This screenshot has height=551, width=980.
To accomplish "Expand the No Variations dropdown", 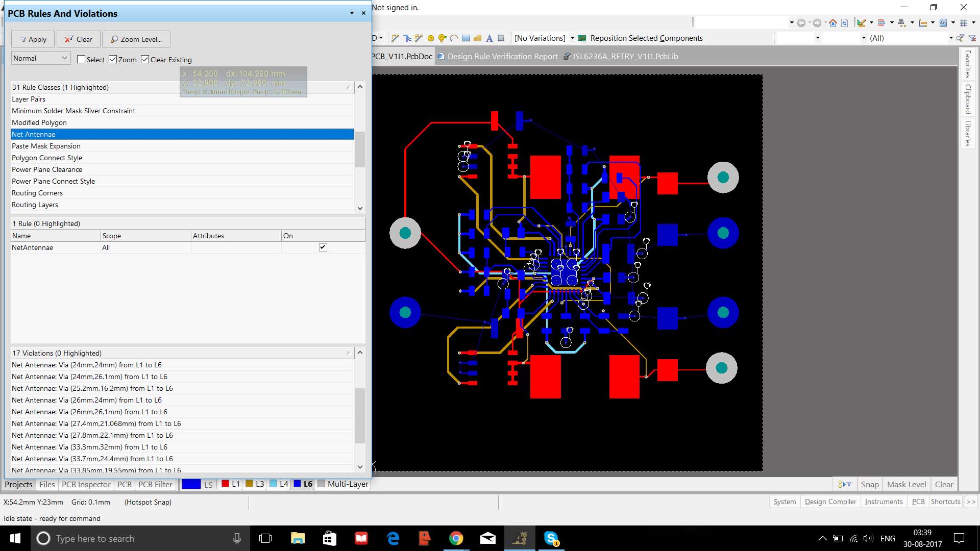I will click(x=572, y=38).
